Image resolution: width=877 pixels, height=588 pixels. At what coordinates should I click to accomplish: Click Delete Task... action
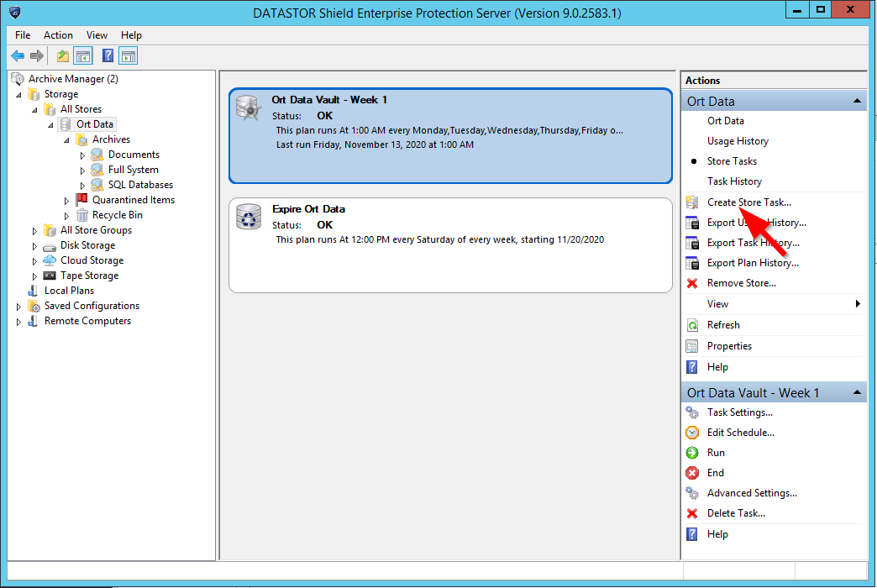(x=736, y=513)
